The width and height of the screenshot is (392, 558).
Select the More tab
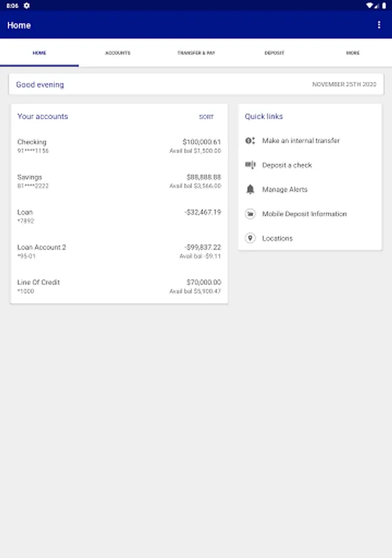point(352,53)
